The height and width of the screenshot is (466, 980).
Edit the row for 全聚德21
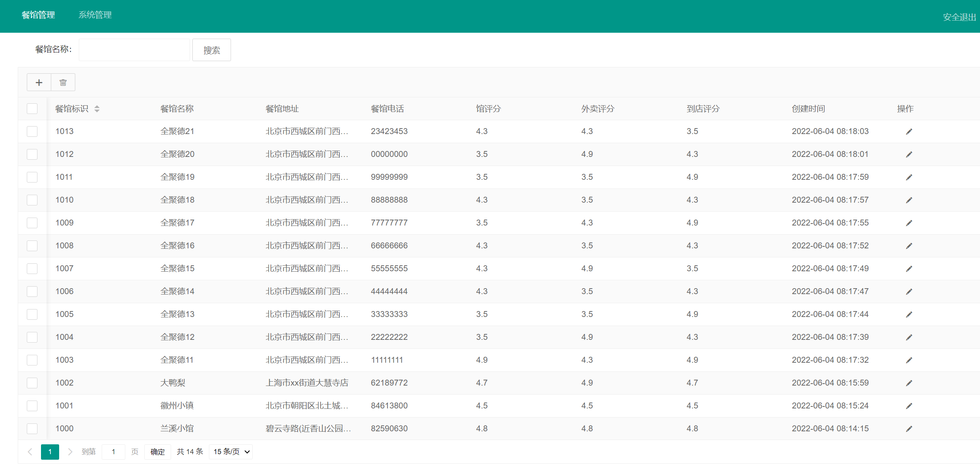click(909, 131)
